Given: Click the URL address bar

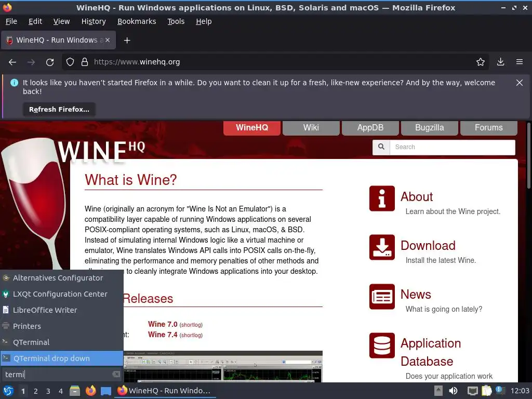Looking at the screenshot, I should pos(275,62).
